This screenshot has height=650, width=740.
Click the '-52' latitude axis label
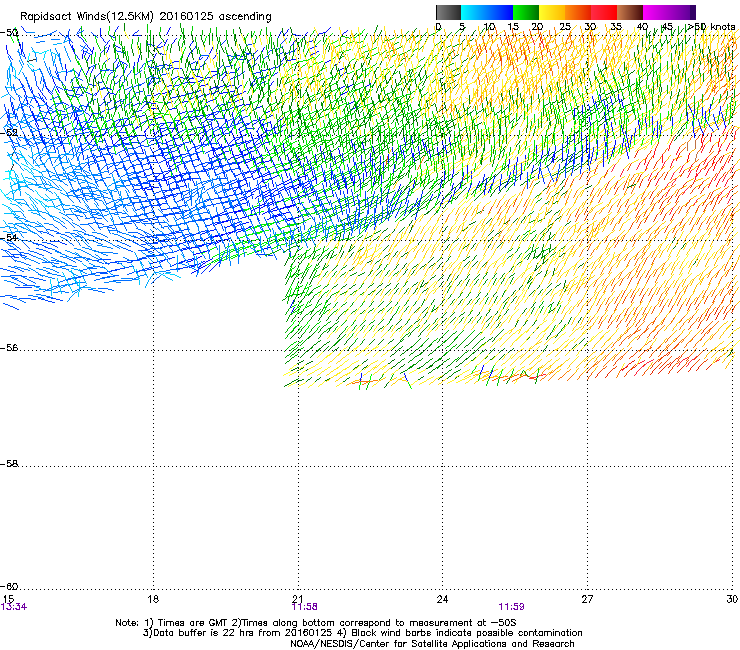[x=9, y=133]
